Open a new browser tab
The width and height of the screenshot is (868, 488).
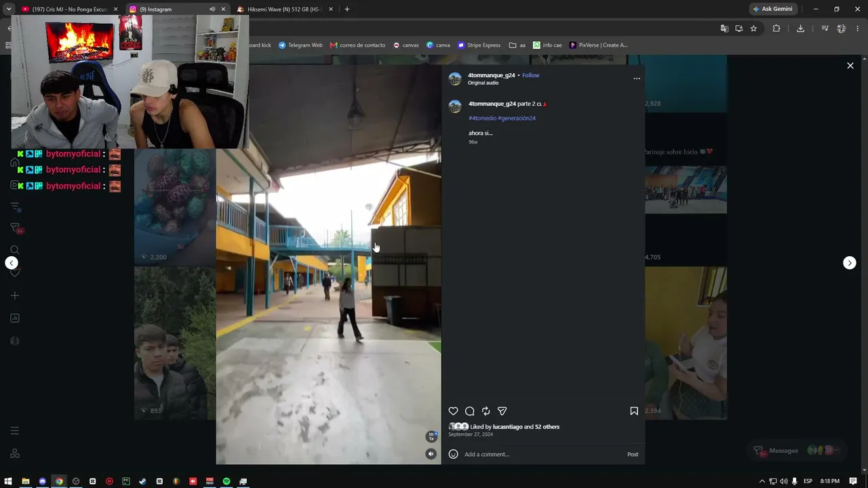click(347, 9)
